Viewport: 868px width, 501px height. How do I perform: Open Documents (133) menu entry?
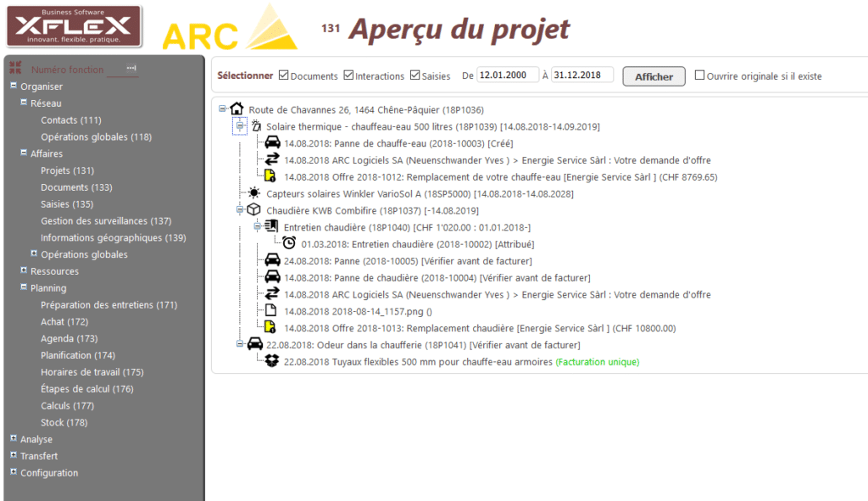76,187
